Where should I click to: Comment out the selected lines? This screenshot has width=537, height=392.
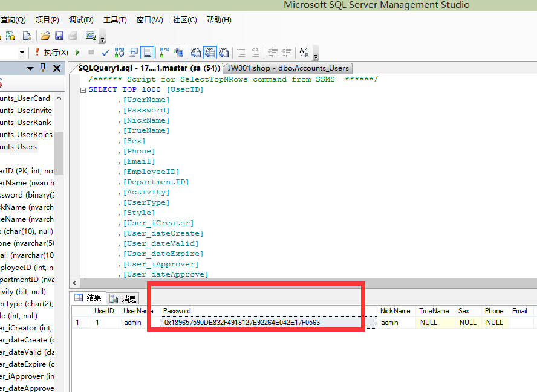(241, 53)
